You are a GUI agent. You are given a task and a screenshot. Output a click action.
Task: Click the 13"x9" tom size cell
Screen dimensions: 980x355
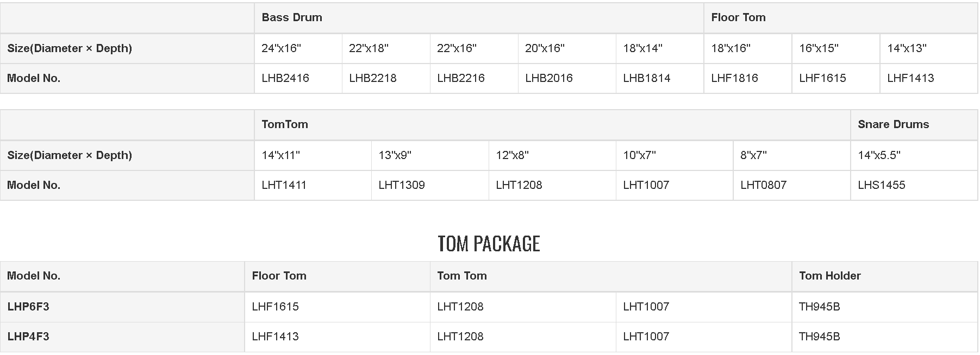(x=395, y=155)
